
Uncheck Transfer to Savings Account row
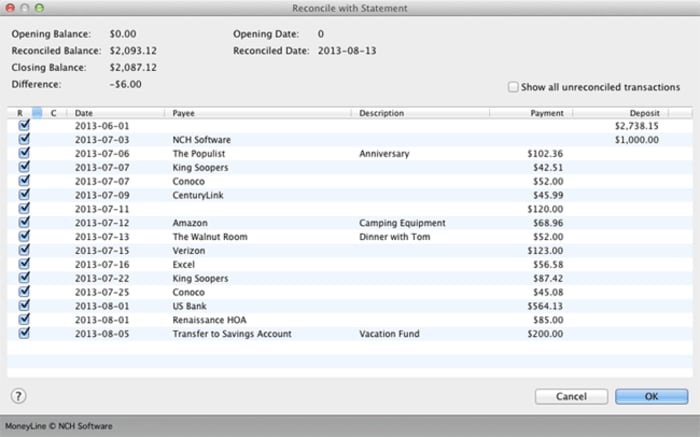click(24, 333)
